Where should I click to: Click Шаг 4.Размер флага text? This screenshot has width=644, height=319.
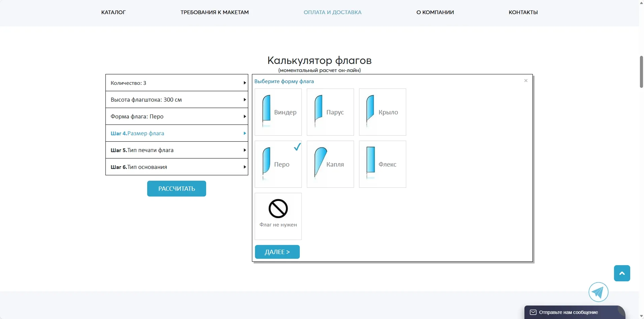(x=137, y=134)
